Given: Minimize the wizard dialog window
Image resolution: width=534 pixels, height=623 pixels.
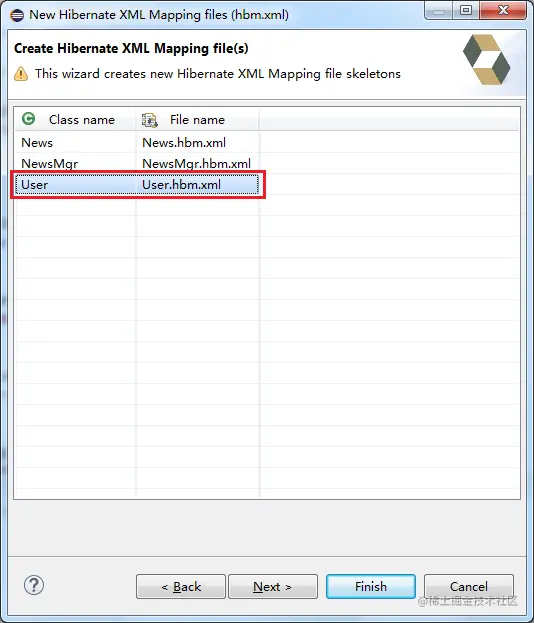Looking at the screenshot, I should click(x=439, y=10).
